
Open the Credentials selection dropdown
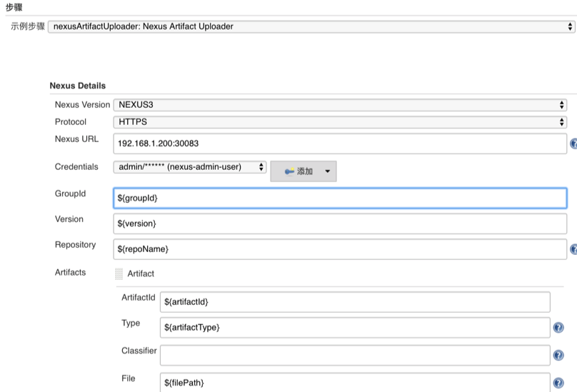pyautogui.click(x=190, y=167)
